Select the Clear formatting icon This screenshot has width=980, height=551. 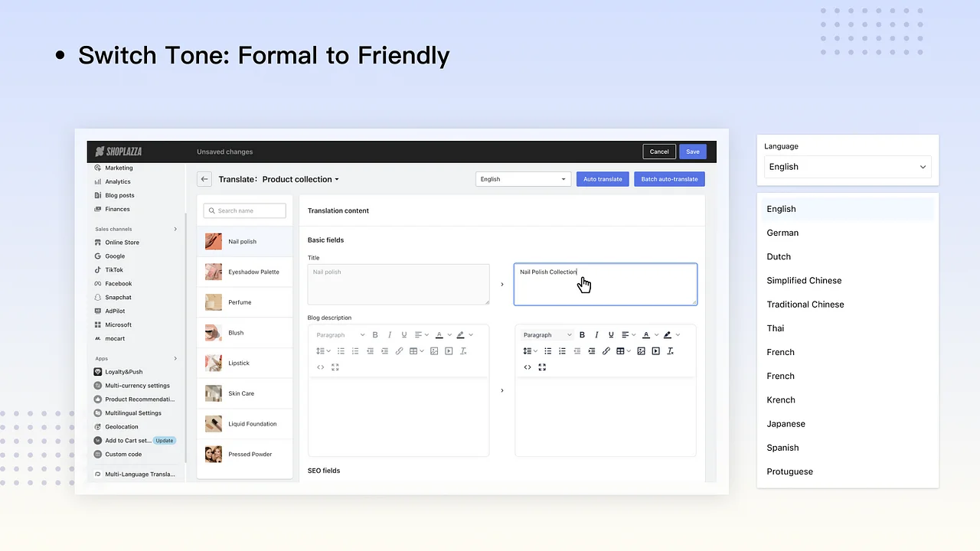pos(670,351)
